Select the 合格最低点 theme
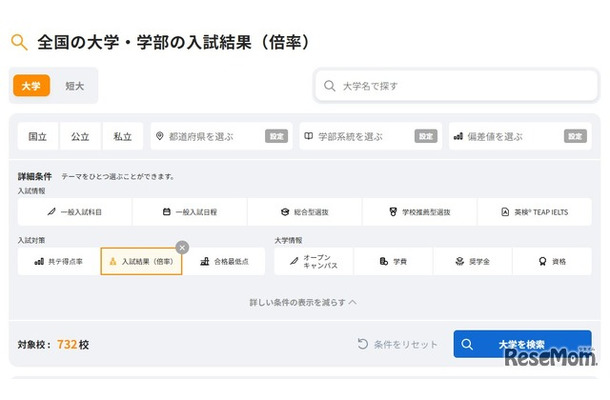The height and width of the screenshot is (400, 610). tap(224, 261)
